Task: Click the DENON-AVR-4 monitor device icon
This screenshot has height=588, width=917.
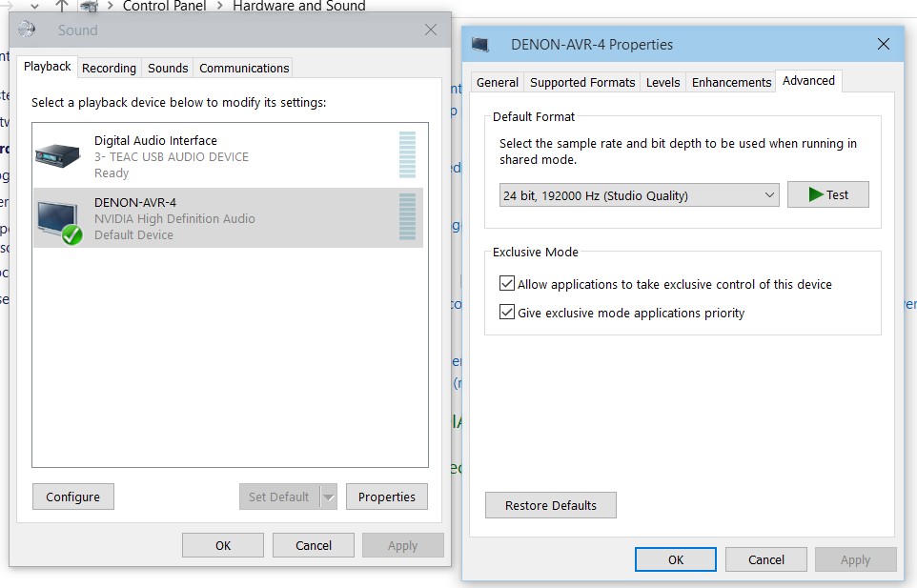Action: click(x=59, y=222)
